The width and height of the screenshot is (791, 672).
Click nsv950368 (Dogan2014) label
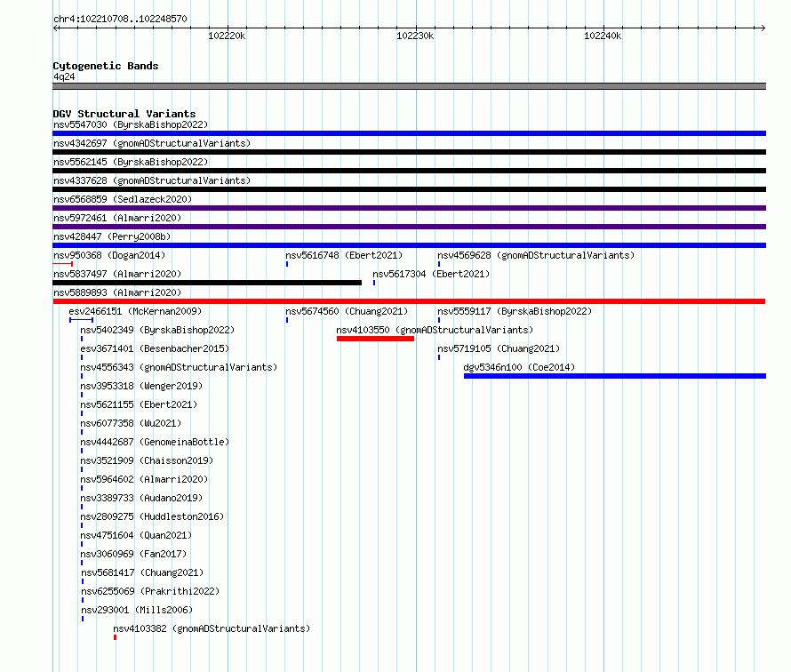pyautogui.click(x=109, y=255)
